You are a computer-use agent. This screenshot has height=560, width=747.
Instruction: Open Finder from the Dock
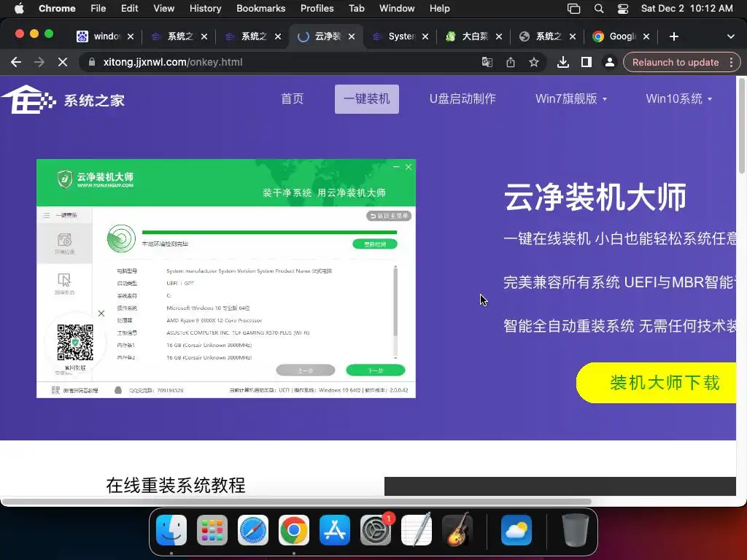pos(171,530)
